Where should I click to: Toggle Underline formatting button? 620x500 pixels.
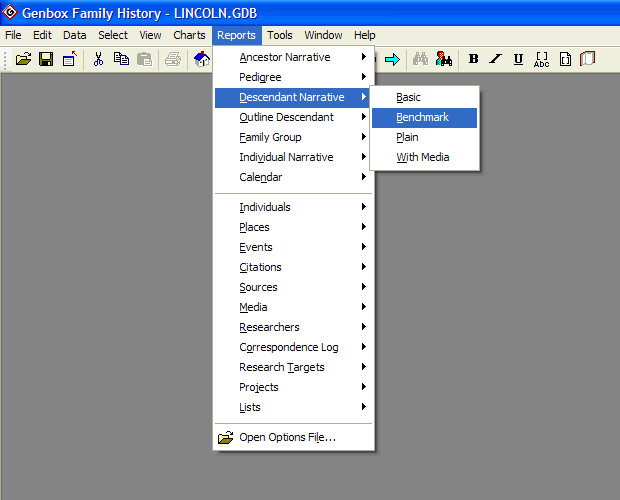518,59
